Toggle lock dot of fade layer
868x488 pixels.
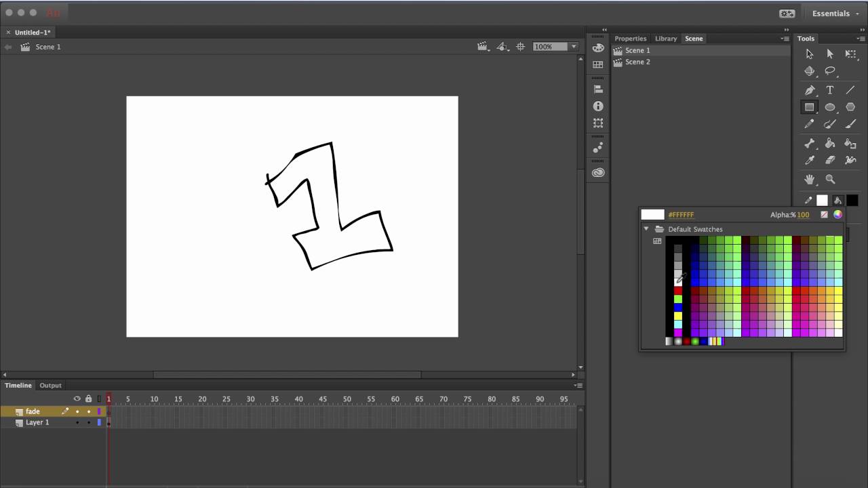click(88, 411)
